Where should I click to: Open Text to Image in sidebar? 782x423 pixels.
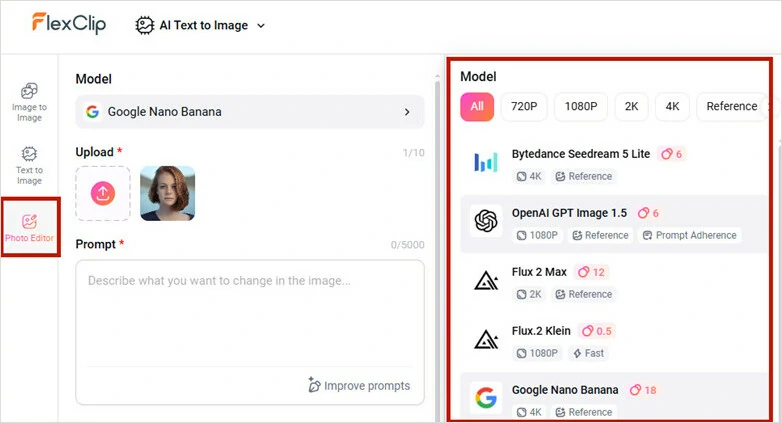(x=29, y=166)
